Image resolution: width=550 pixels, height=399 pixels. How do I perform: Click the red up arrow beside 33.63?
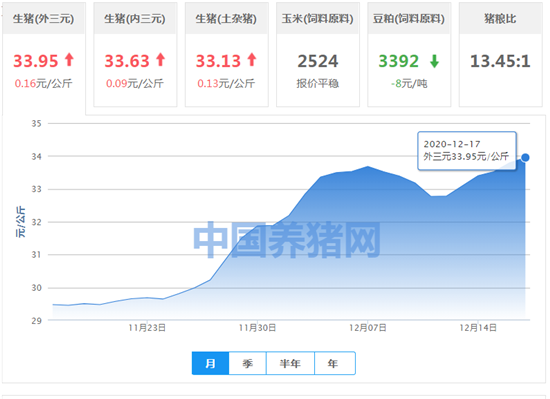pos(160,60)
